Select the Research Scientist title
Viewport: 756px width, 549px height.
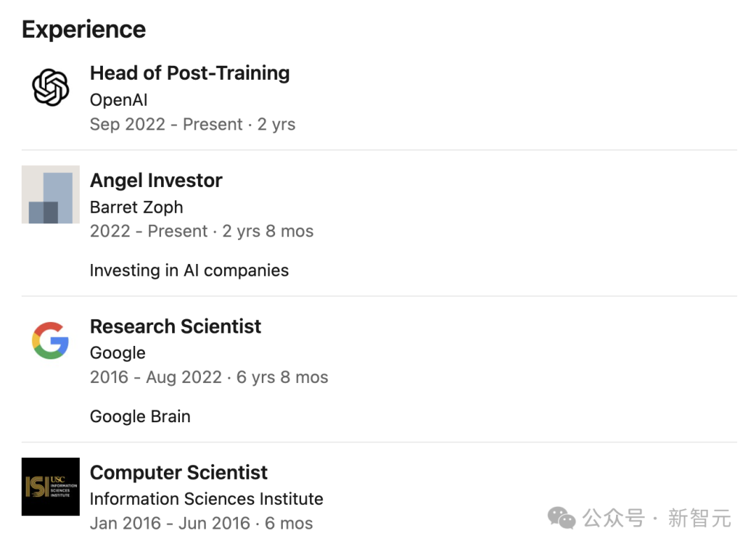tap(176, 326)
